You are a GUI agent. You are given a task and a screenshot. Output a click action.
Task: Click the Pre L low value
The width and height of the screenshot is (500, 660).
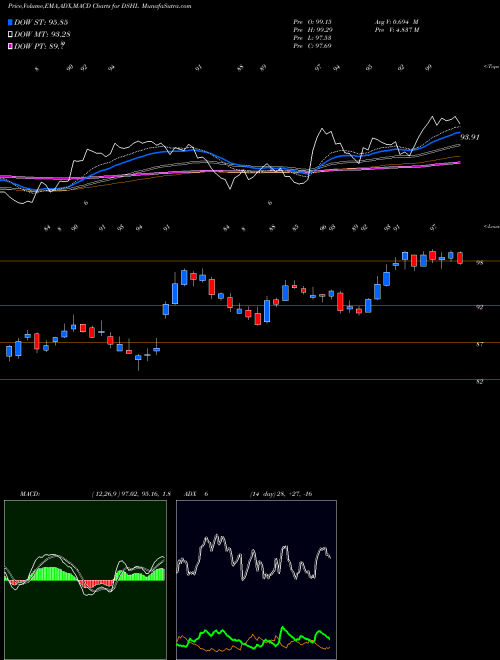(x=312, y=38)
